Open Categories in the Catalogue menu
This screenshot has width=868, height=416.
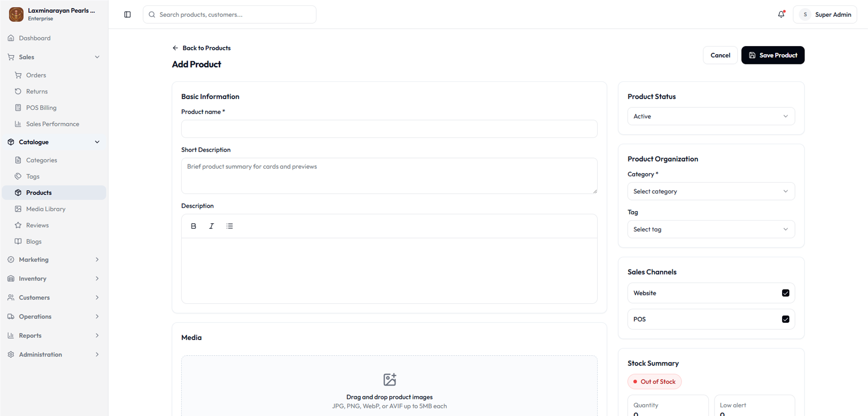(54, 160)
